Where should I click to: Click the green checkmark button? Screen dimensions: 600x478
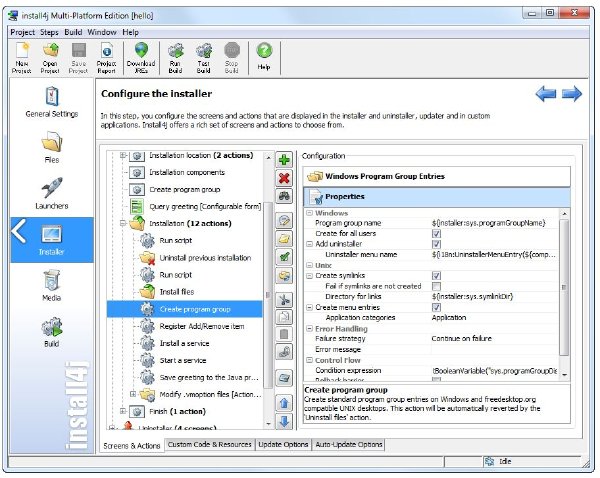(284, 258)
